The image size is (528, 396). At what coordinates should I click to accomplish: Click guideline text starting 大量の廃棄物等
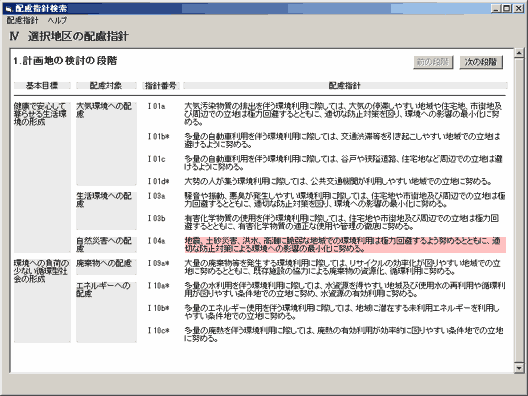[x=342, y=267]
